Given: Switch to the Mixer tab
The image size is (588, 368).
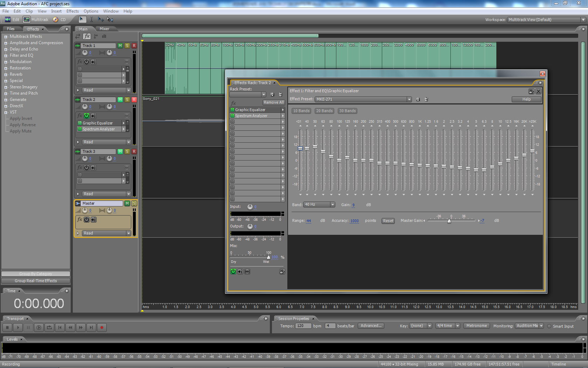Looking at the screenshot, I should (x=104, y=29).
